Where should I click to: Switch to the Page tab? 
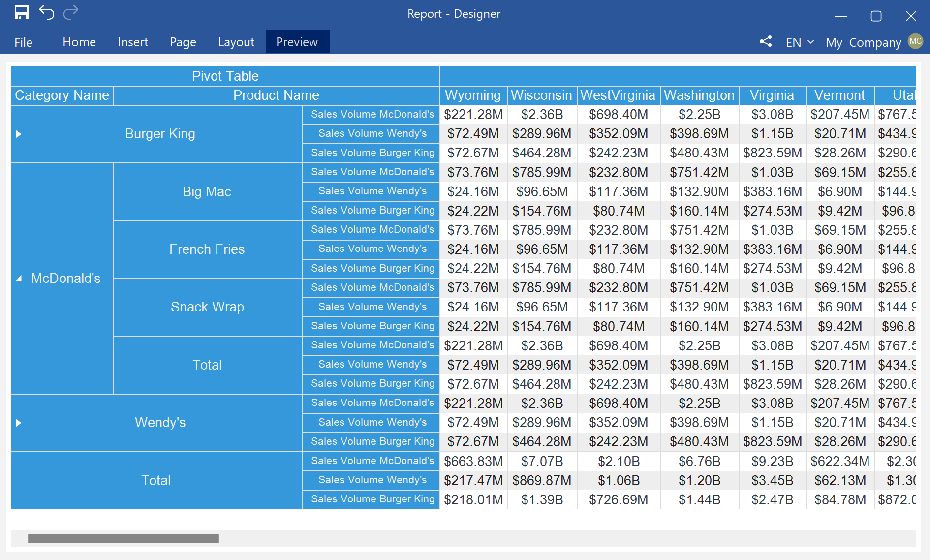(183, 42)
